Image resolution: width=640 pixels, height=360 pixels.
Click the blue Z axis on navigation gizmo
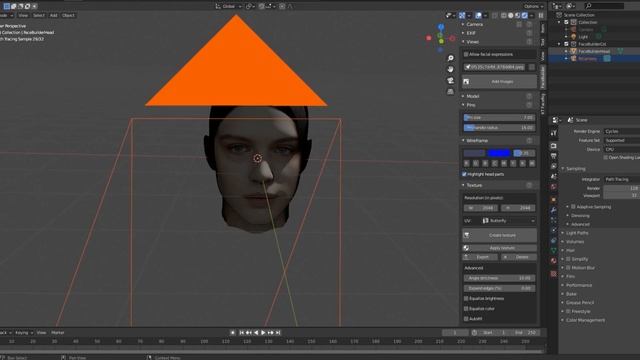pyautogui.click(x=441, y=27)
